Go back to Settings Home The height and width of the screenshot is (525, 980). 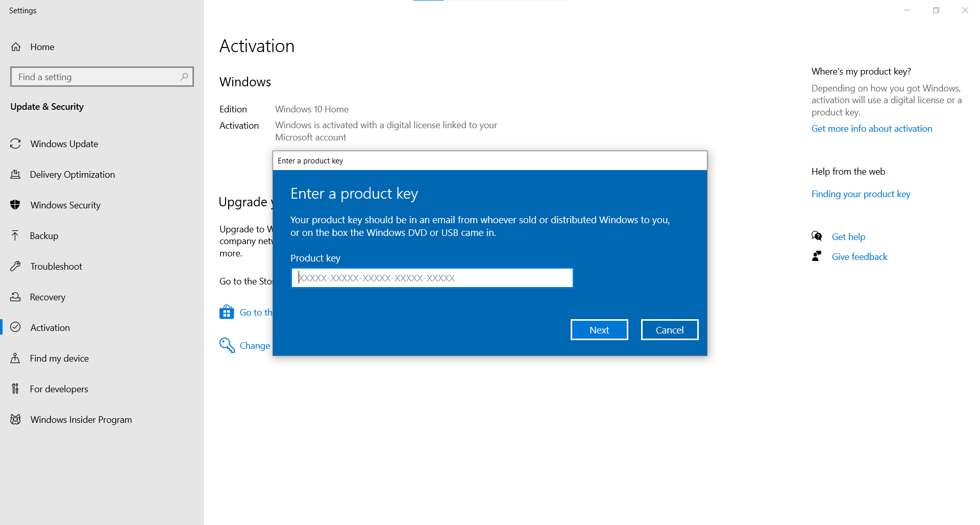click(x=102, y=47)
